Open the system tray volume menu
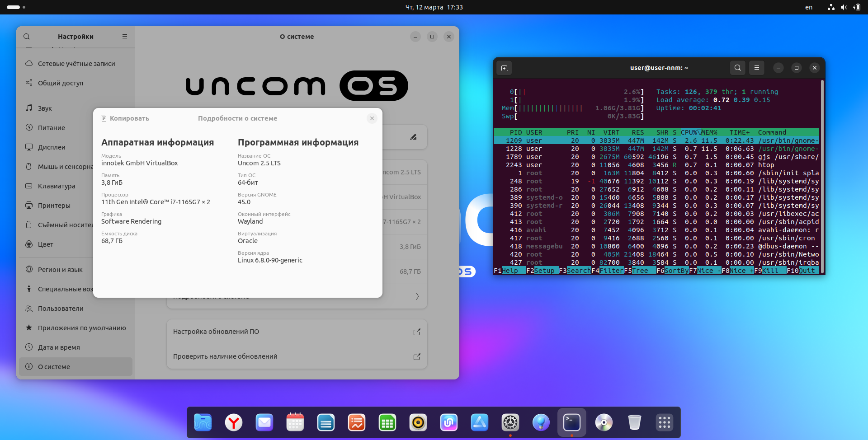 point(844,7)
